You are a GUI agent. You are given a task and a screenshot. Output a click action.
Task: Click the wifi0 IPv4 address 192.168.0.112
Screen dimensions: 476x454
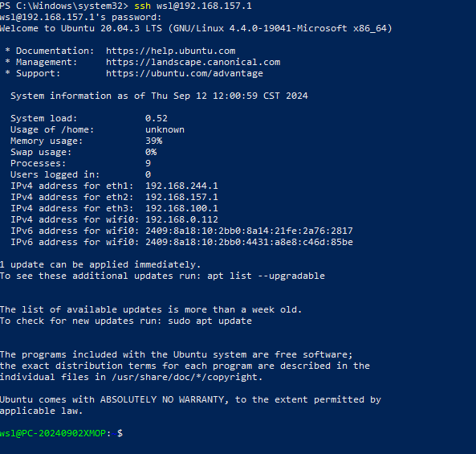[181, 219]
